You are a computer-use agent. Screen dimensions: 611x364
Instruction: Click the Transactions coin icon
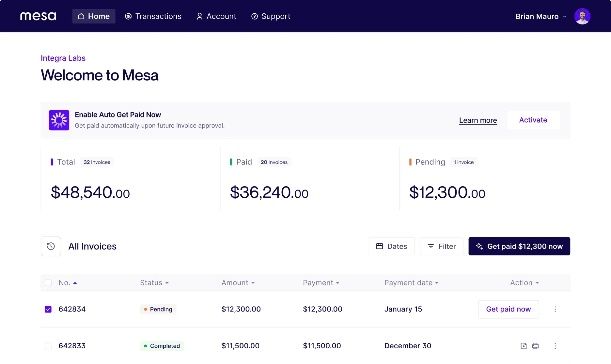click(x=128, y=16)
